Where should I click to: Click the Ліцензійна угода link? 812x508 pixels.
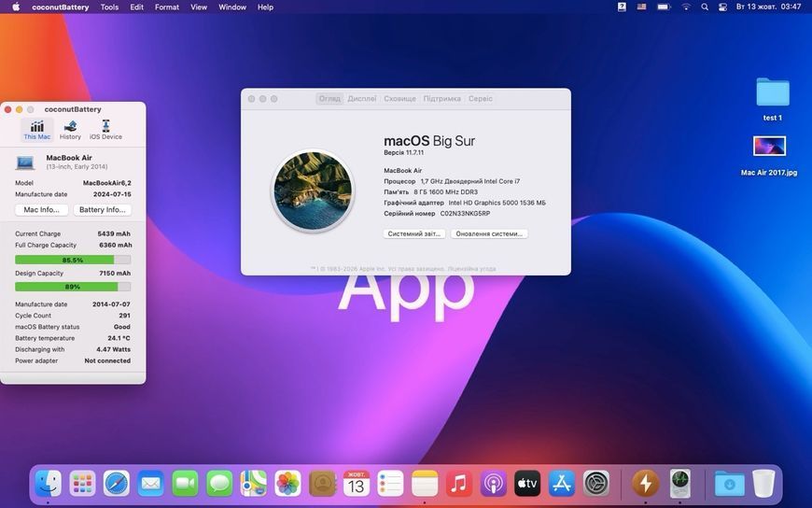tap(472, 269)
